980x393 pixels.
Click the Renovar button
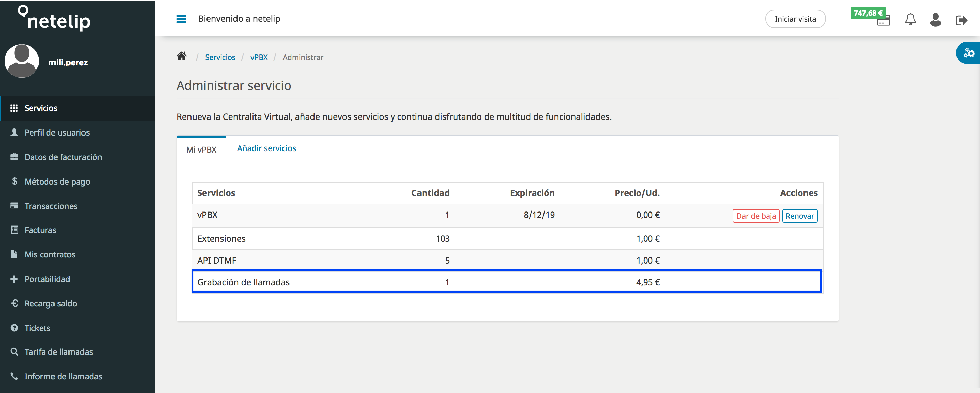coord(800,216)
